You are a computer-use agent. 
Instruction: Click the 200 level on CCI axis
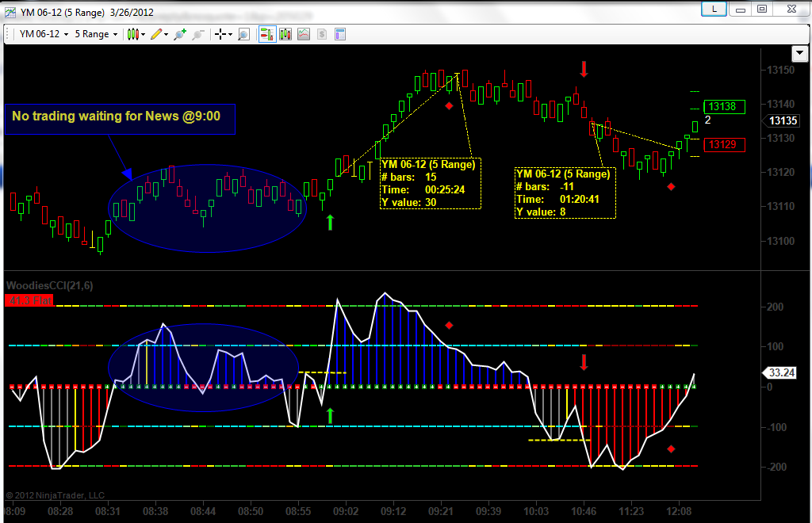click(x=776, y=307)
